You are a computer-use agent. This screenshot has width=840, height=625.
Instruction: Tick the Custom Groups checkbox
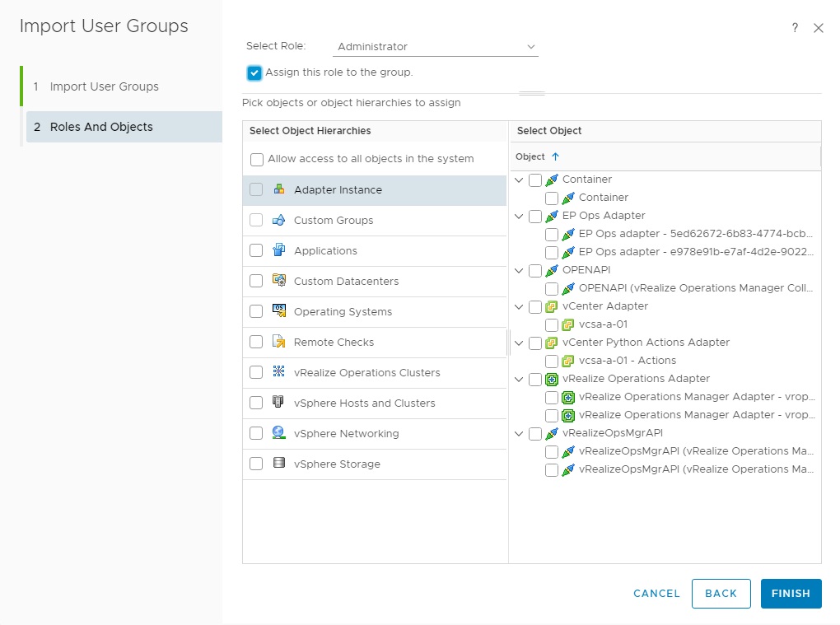click(256, 220)
